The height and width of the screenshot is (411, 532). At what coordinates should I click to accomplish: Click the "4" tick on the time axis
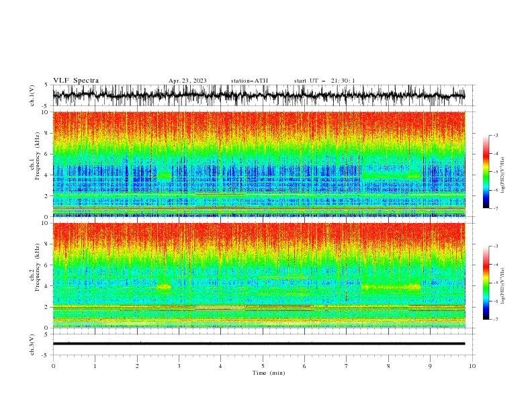click(220, 366)
